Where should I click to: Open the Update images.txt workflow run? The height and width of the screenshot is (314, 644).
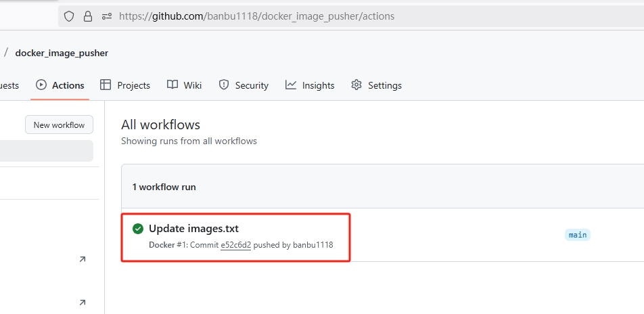point(193,229)
